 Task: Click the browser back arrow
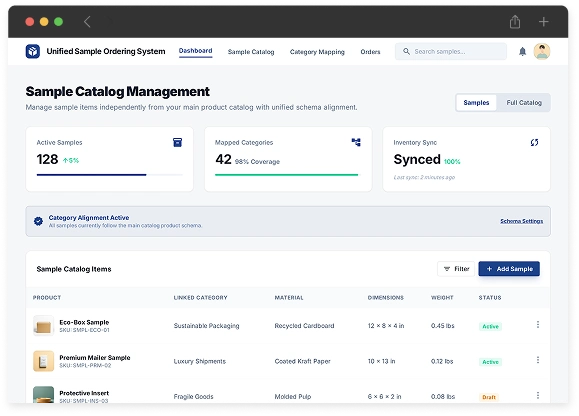click(87, 22)
